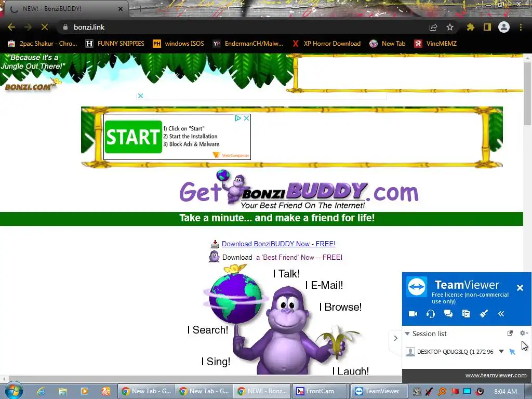Click the horizontal scrollbar left arrow
This screenshot has width=532, height=399.
pyautogui.click(x=4, y=378)
